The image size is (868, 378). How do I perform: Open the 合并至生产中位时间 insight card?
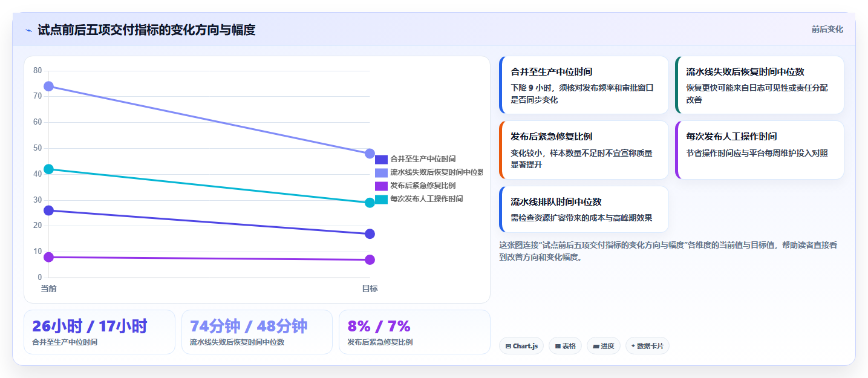[584, 85]
